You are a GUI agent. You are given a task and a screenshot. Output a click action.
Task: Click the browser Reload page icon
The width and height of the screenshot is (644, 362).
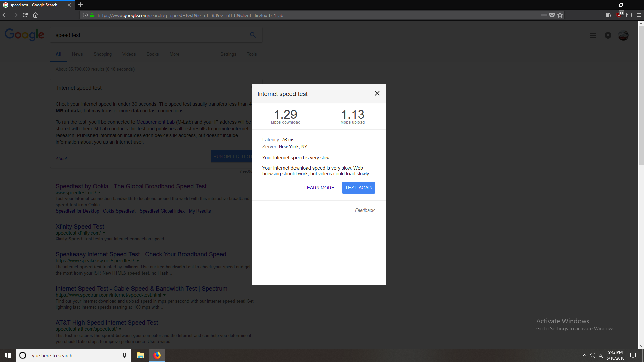click(x=25, y=15)
